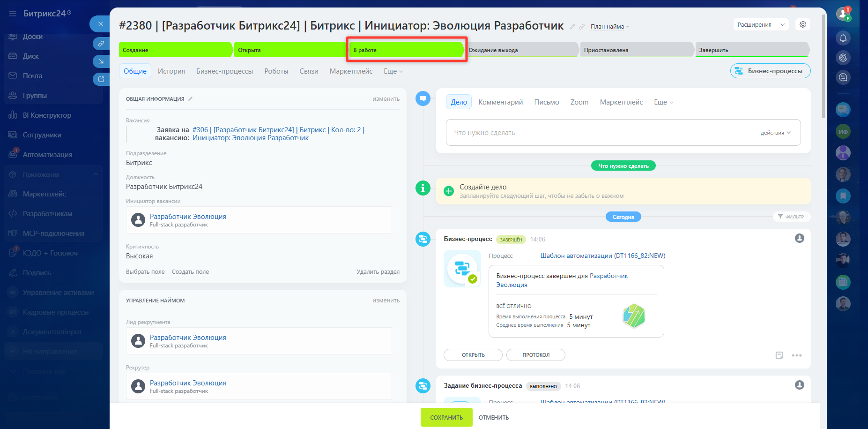Switch to Zoom timeline tab
This screenshot has height=429, width=868.
tap(579, 102)
